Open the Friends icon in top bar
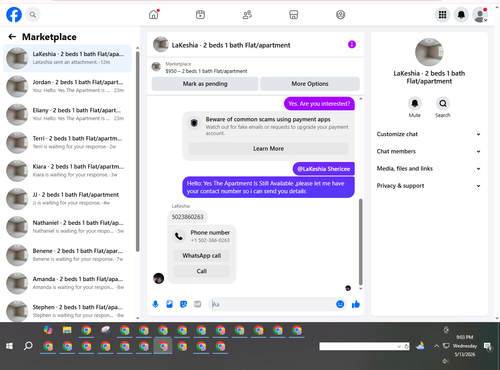 tap(247, 15)
